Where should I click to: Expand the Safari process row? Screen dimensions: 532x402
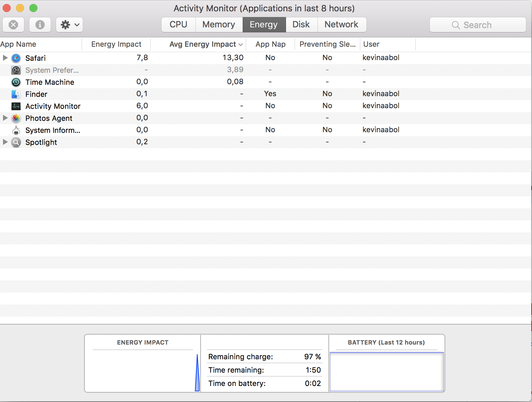[5, 58]
